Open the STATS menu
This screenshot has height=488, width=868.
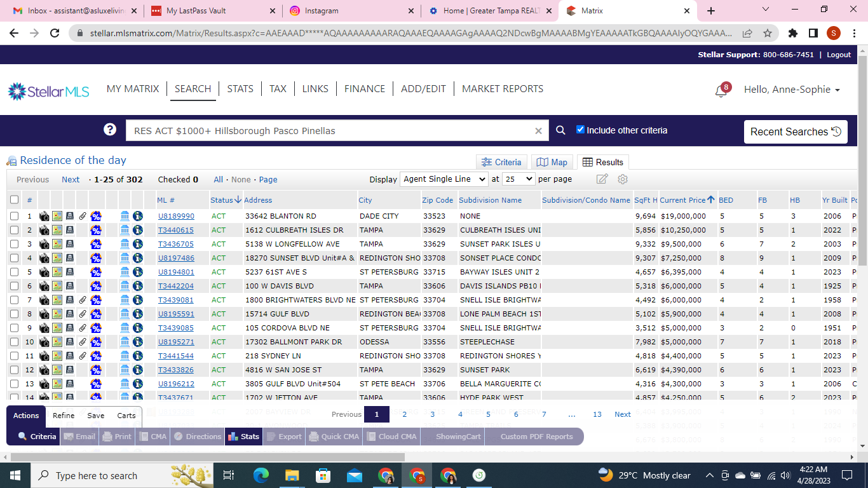pos(240,89)
